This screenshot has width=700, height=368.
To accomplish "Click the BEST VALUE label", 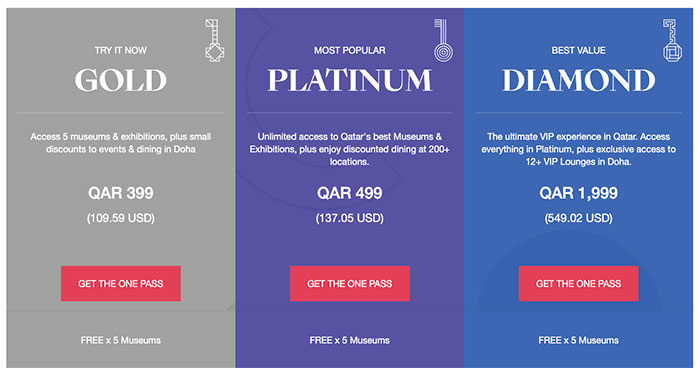I will [579, 50].
